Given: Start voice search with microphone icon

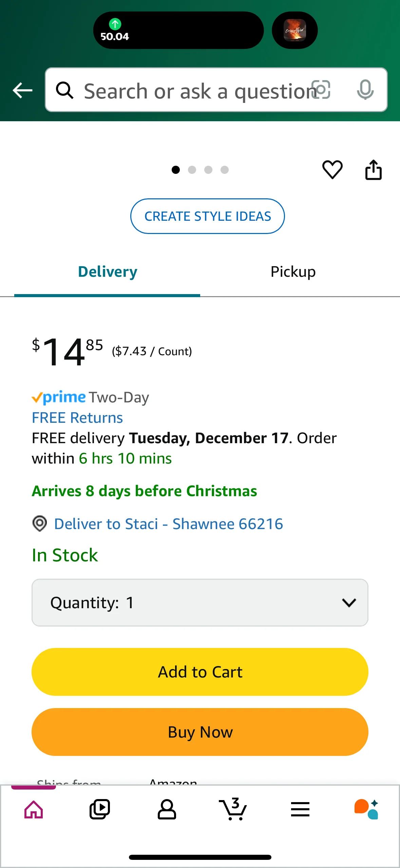Looking at the screenshot, I should point(365,90).
